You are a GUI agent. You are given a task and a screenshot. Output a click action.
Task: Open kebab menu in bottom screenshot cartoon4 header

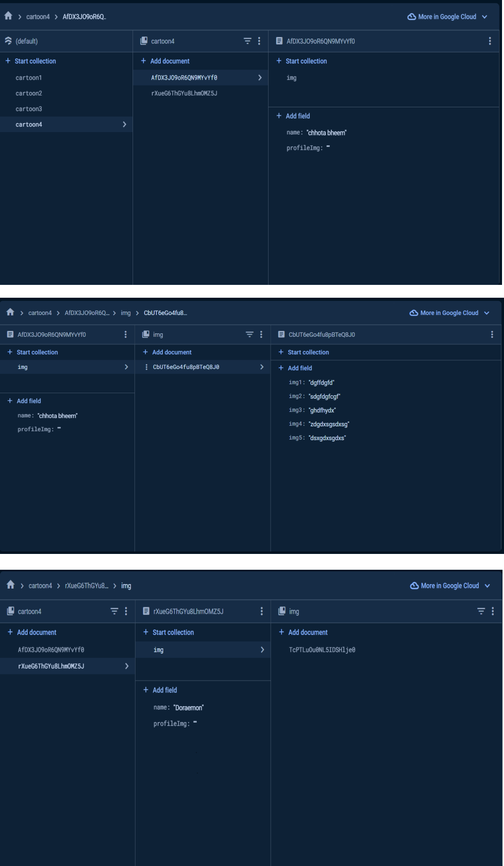(126, 611)
